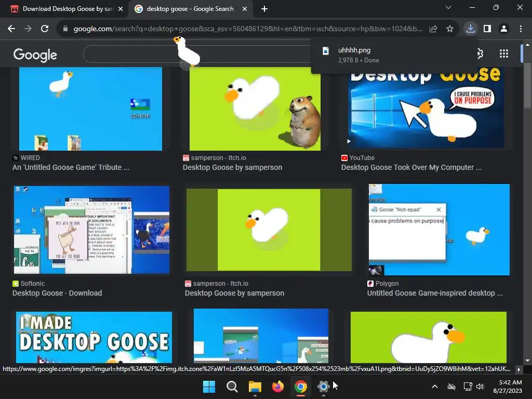Click the YouTube source label

(362, 158)
